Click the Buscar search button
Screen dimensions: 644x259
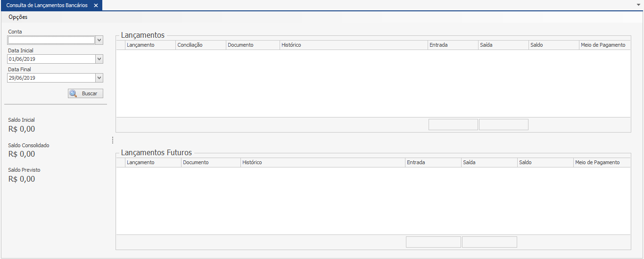[85, 93]
